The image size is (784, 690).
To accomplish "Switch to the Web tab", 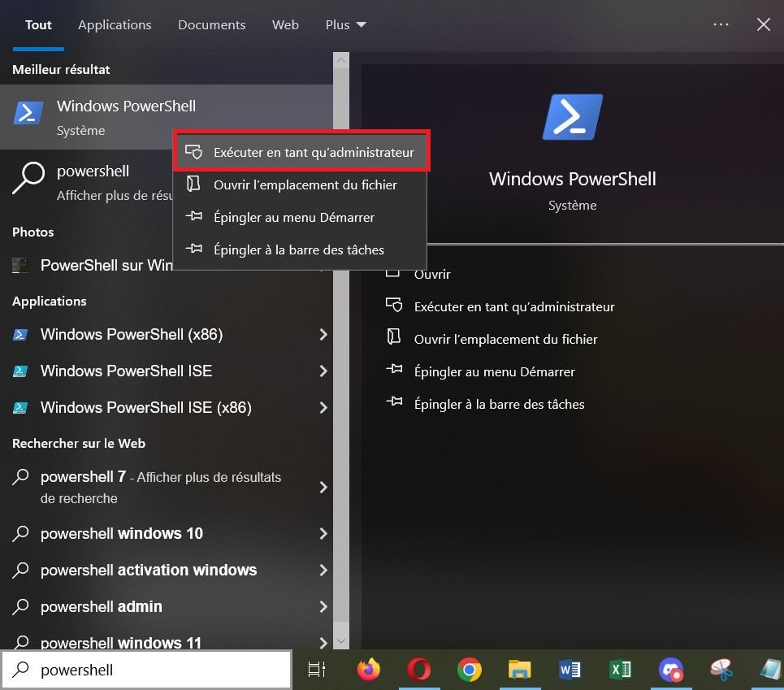I will click(x=285, y=25).
